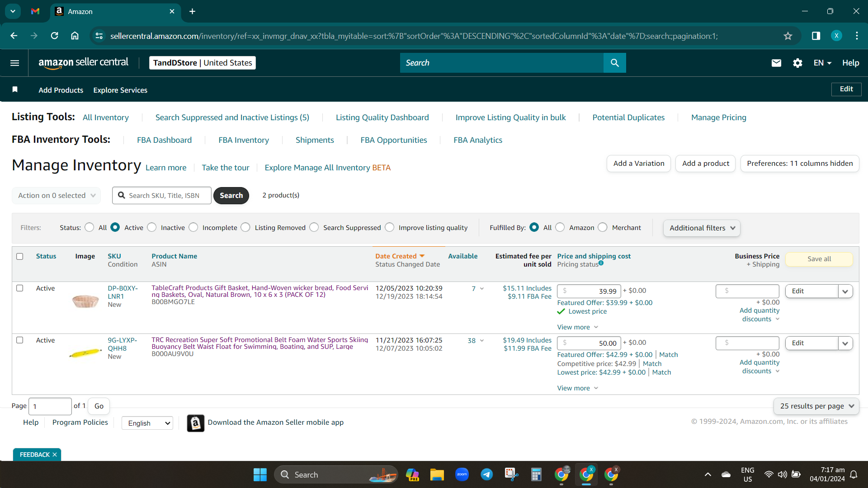Open Edit dropdown arrow for TRC belt row

(x=845, y=343)
